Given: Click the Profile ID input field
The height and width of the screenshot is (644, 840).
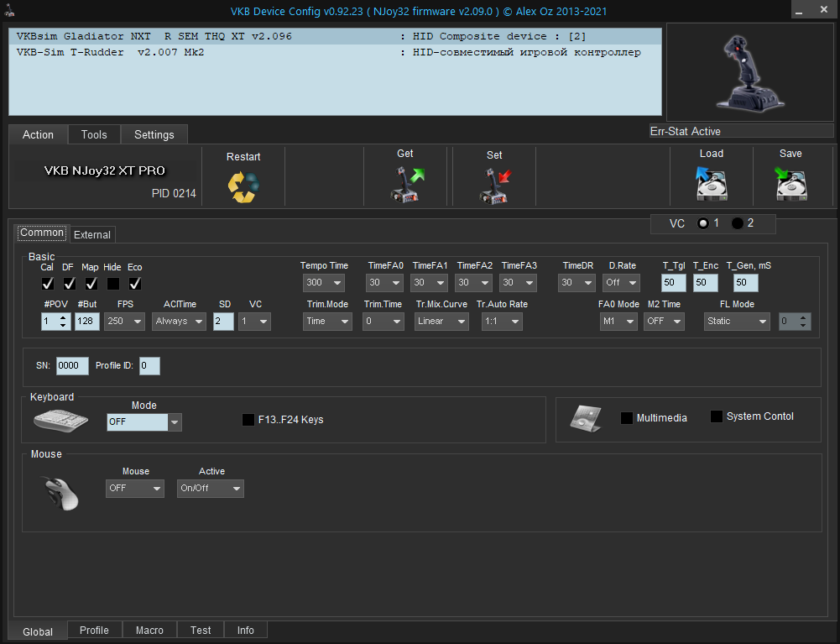Looking at the screenshot, I should tap(149, 366).
